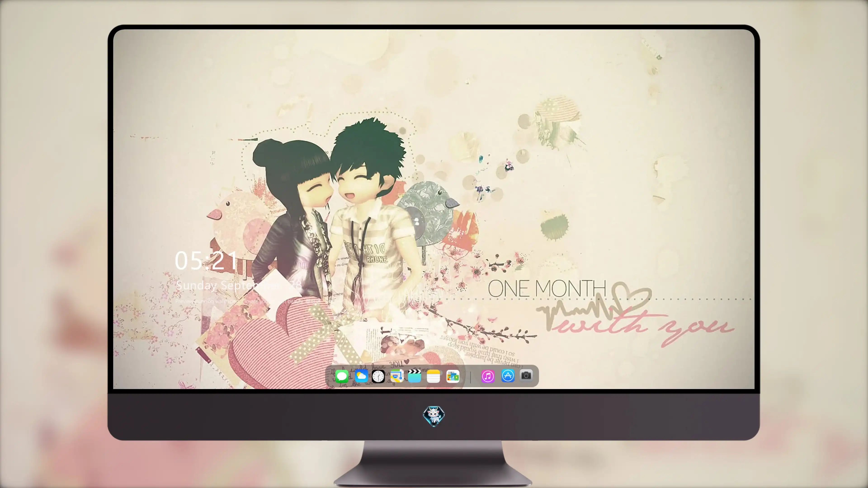This screenshot has width=868, height=488.
Task: Open the App Store from the dock
Action: pos(508,375)
